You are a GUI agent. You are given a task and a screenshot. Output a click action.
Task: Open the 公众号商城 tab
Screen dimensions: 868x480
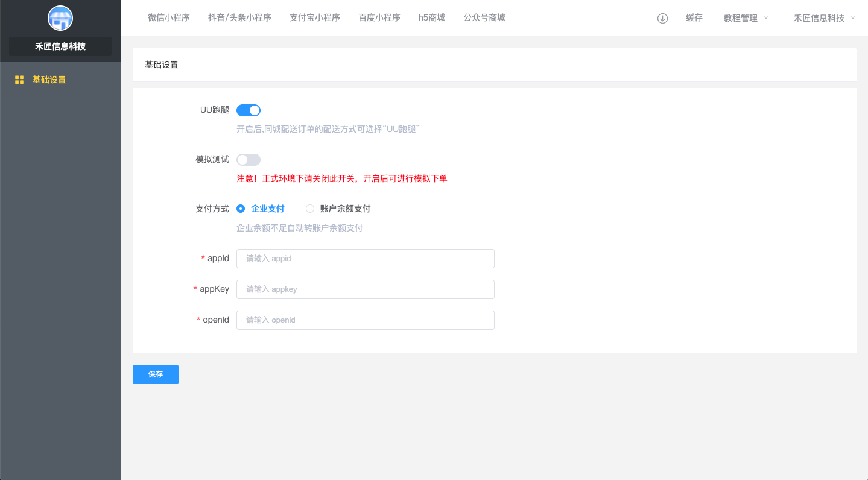pyautogui.click(x=484, y=17)
